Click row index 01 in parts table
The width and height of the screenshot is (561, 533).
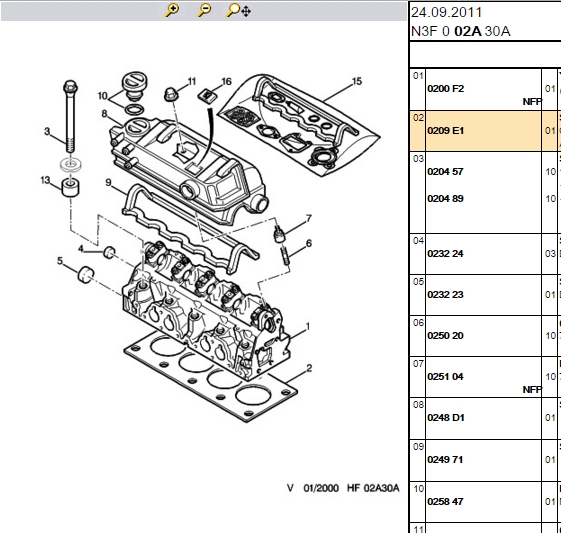coord(418,76)
